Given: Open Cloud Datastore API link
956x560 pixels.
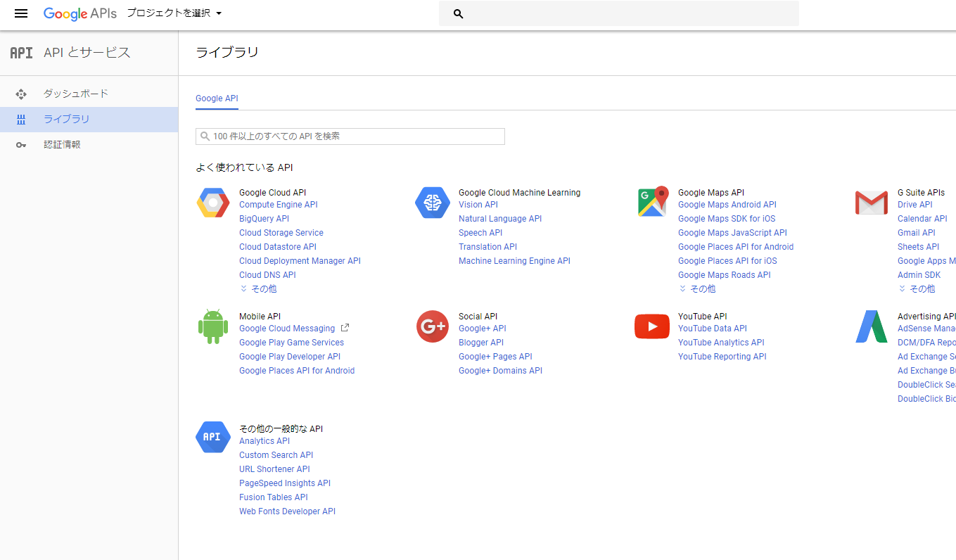Looking at the screenshot, I should click(x=278, y=247).
